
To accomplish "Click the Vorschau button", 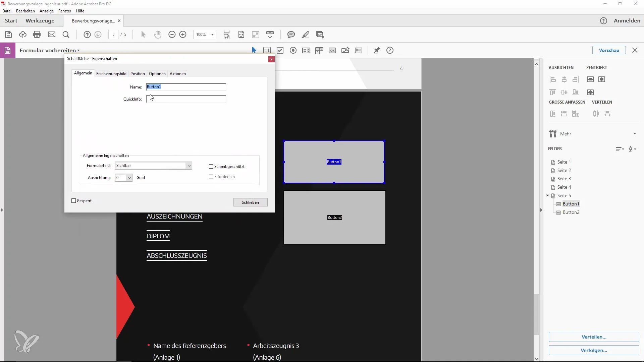I will click(x=609, y=50).
